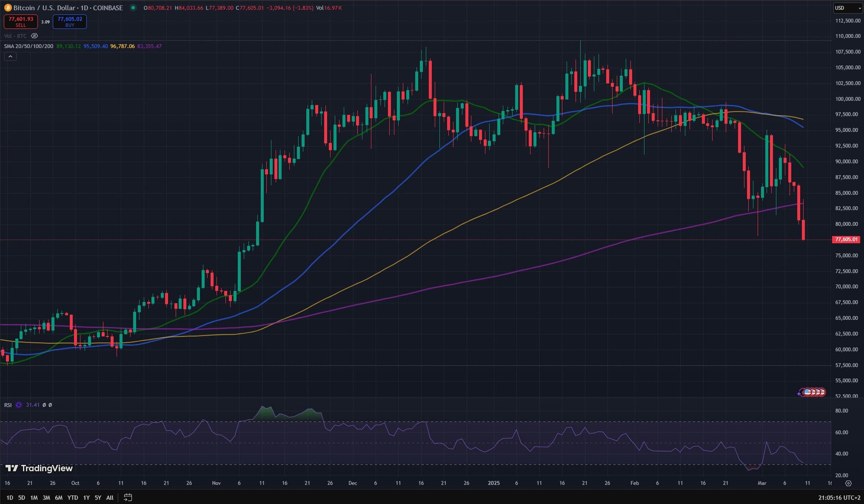Click the SMA 20/50/100/200 indicator label
The width and height of the screenshot is (864, 504).
tap(28, 46)
